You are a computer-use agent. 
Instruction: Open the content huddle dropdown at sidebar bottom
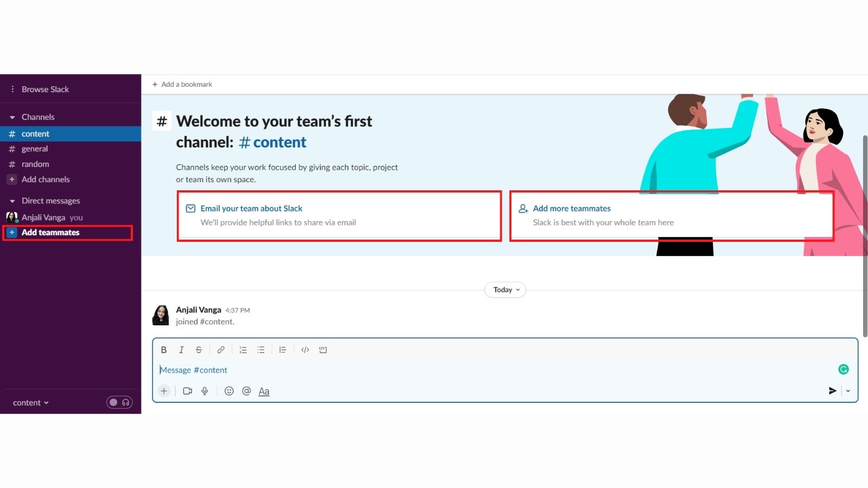click(x=31, y=403)
